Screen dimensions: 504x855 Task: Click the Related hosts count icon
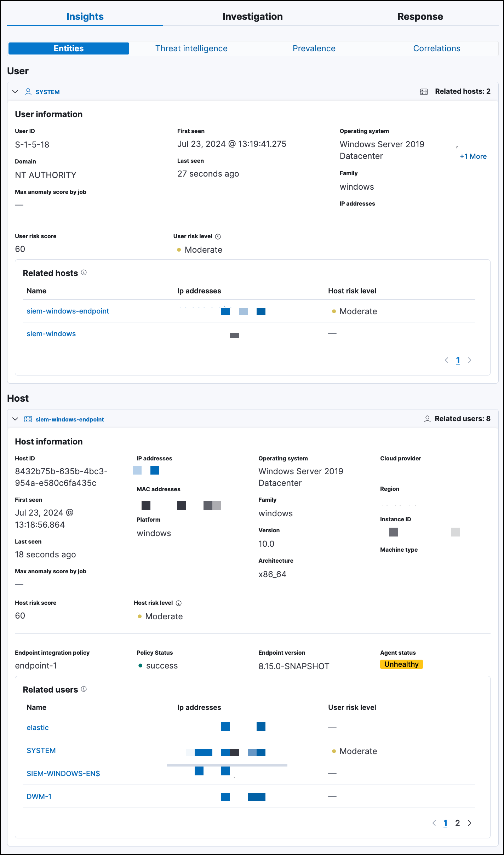point(424,92)
